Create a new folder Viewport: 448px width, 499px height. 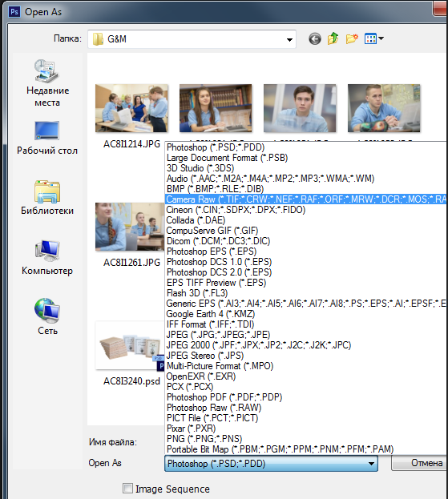click(352, 38)
